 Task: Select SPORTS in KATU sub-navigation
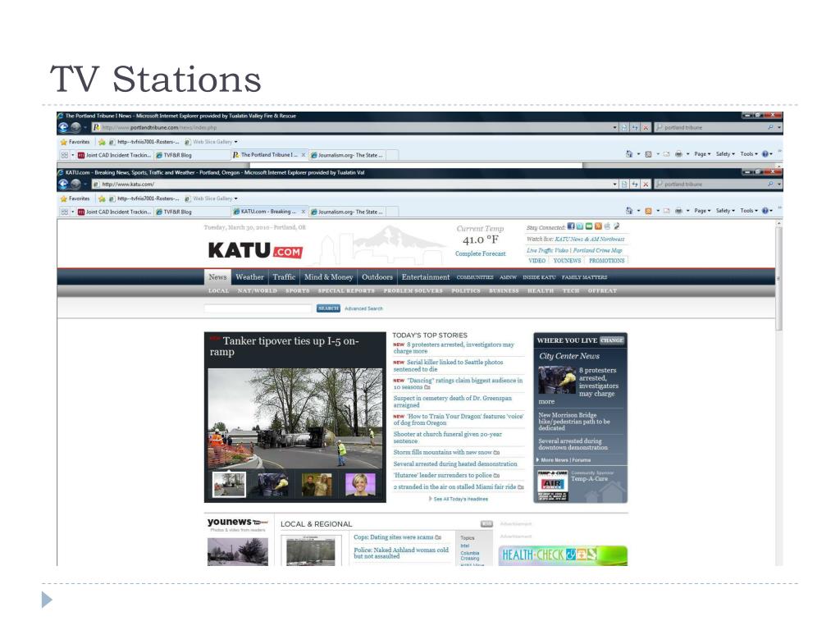(297, 290)
